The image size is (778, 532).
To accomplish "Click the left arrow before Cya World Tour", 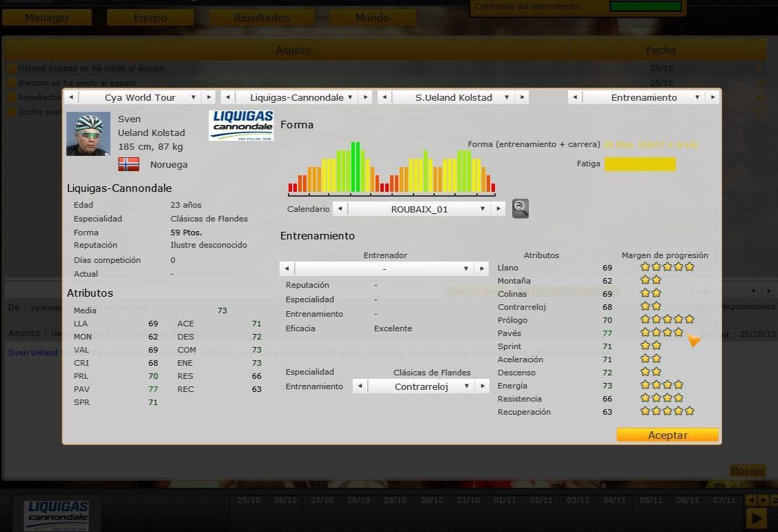I will pos(71,97).
